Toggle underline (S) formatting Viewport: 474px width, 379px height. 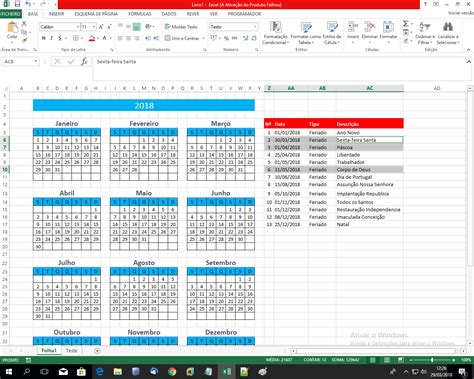60,38
